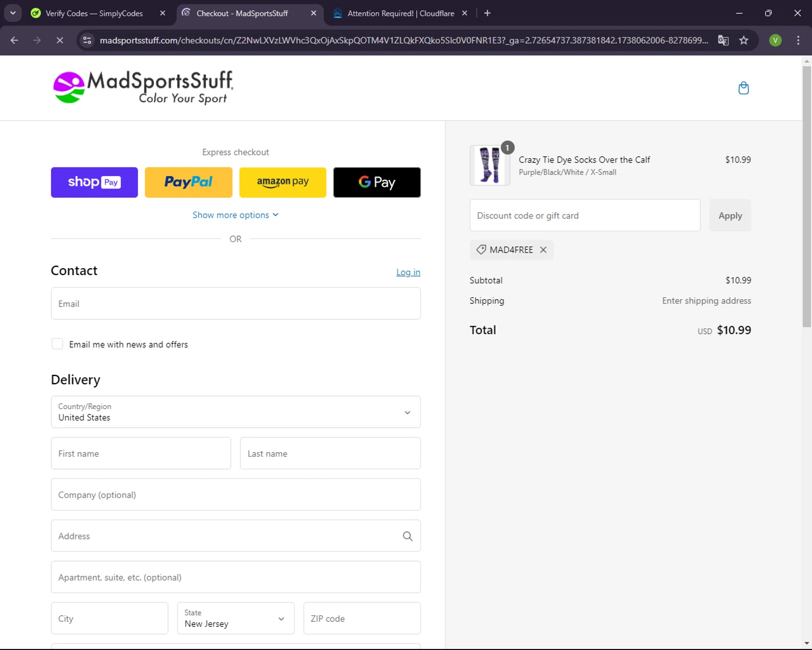812x650 pixels.
Task: Click the Purple/Black/White / X-Small variant text
Action: (x=567, y=172)
